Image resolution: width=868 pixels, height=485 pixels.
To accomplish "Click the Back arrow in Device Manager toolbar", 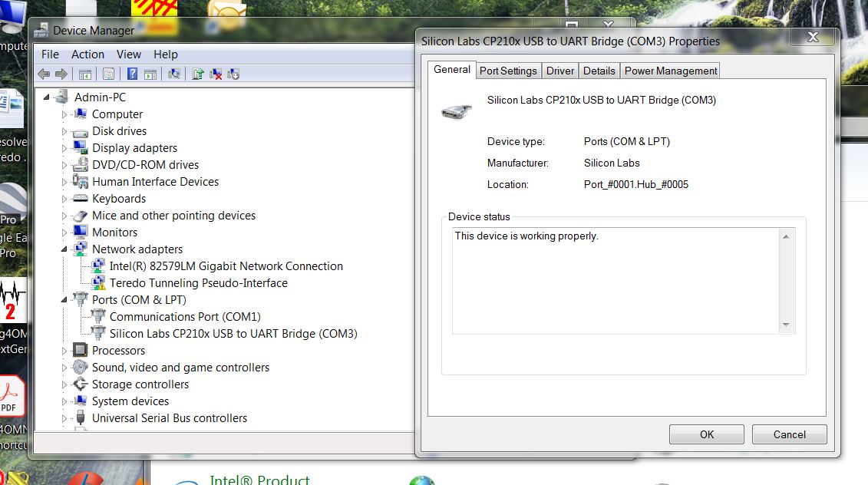I will [44, 74].
